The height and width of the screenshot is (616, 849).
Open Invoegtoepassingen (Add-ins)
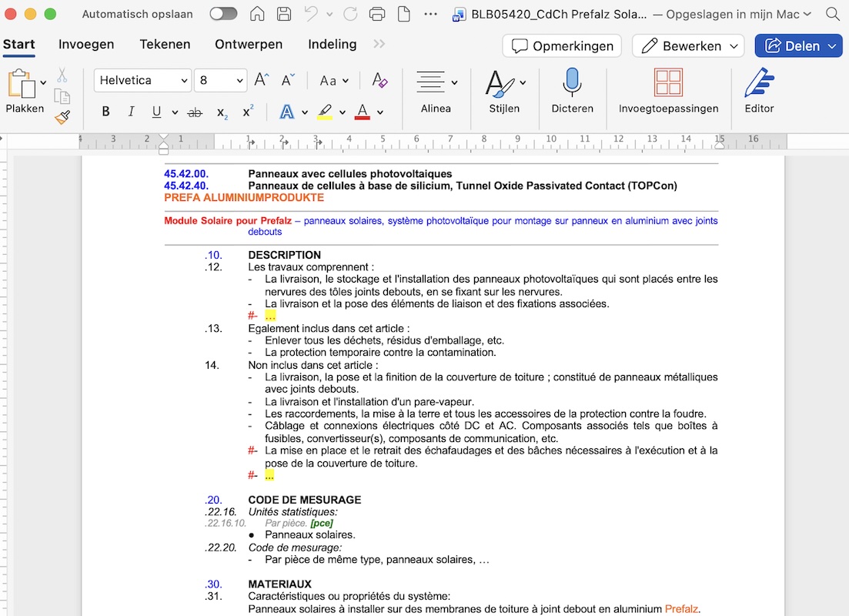667,91
